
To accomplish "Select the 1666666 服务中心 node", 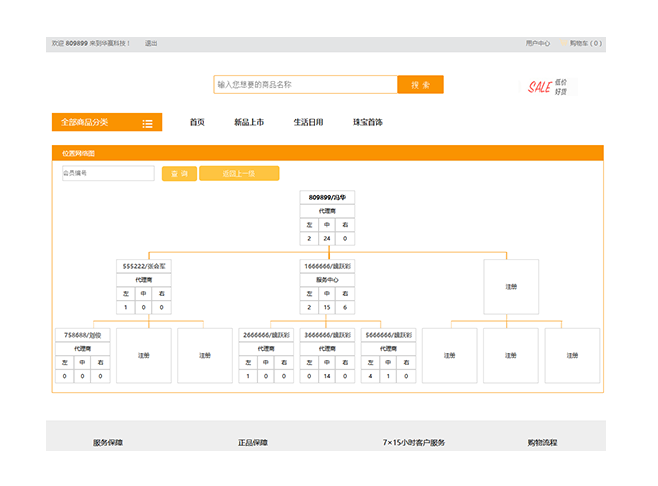I will (x=327, y=267).
